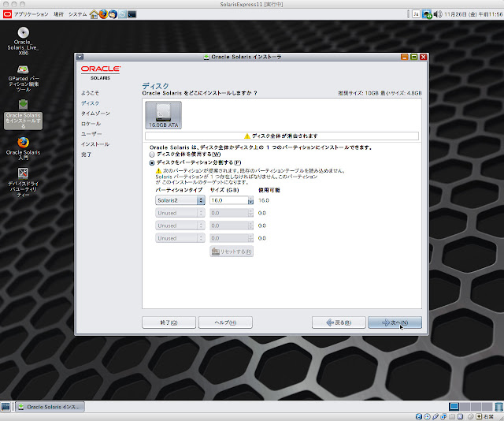Click the User (ユーザー) step
504x421 pixels.
(x=91, y=134)
